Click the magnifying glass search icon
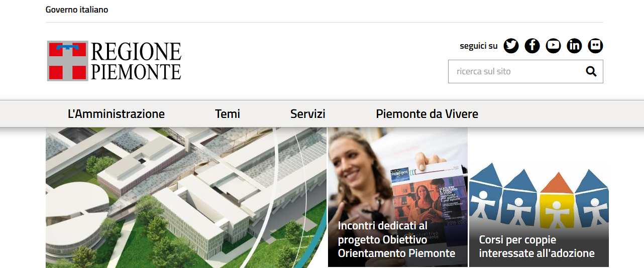Viewport: 644px width, 268px height. 591,71
